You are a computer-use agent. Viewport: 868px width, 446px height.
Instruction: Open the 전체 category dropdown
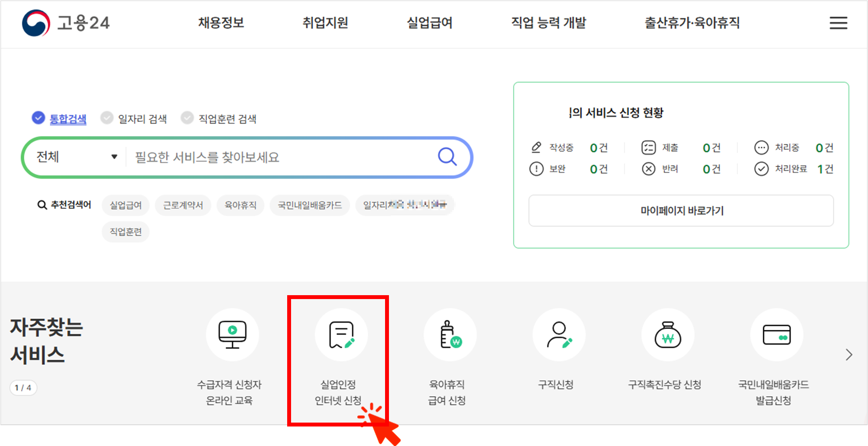tap(74, 157)
